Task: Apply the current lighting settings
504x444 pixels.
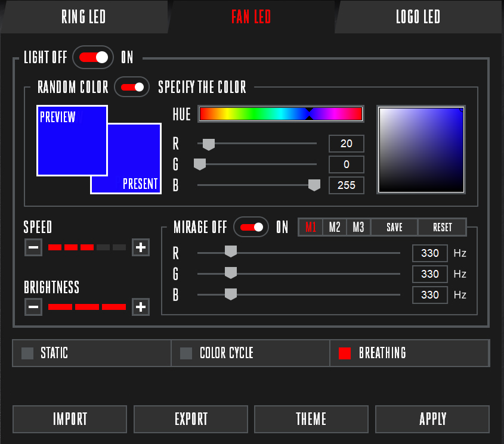Action: coord(432,419)
